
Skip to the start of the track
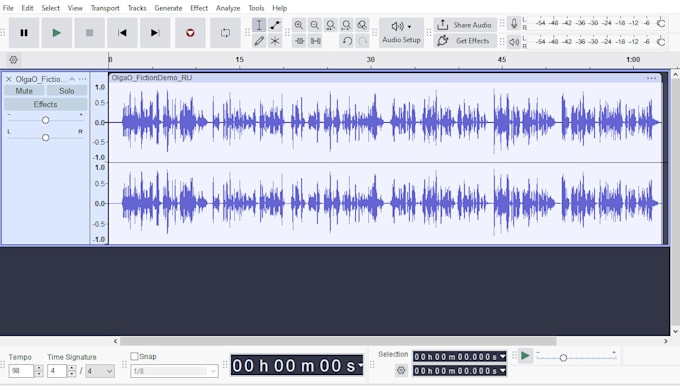tap(122, 33)
